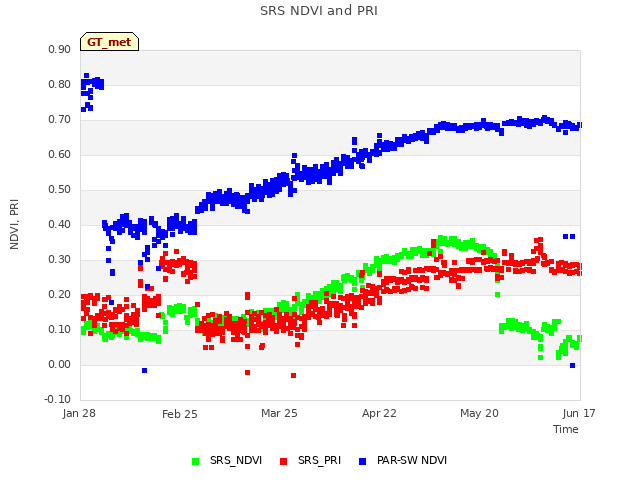Click the Jan 28 x-axis label
640x480 pixels.
(79, 413)
